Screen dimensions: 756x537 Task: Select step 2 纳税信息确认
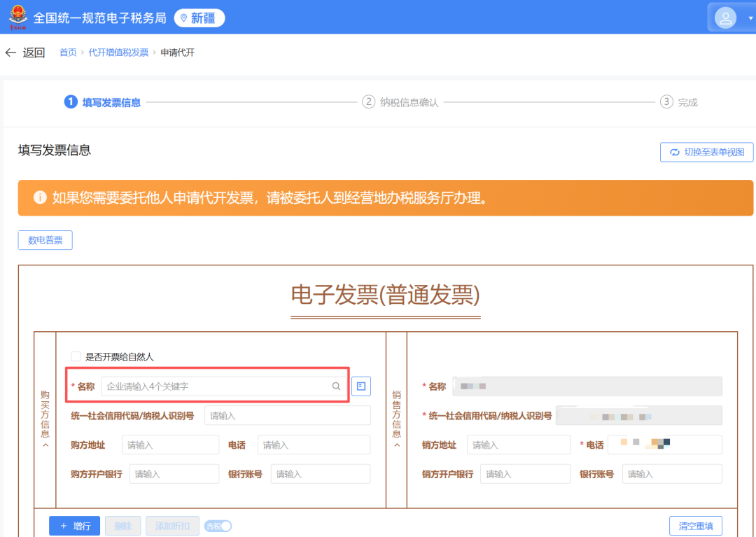tap(400, 102)
